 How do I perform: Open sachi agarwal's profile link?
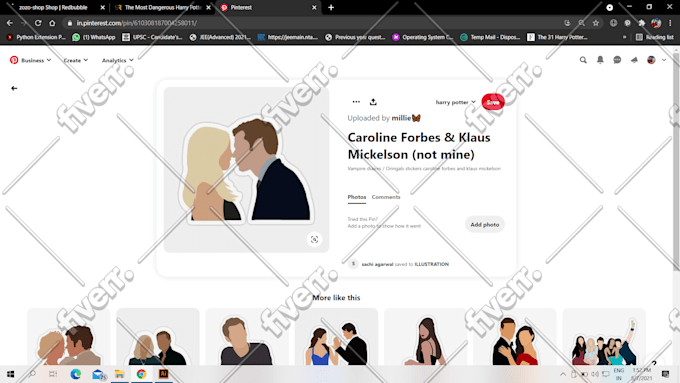pyautogui.click(x=377, y=264)
